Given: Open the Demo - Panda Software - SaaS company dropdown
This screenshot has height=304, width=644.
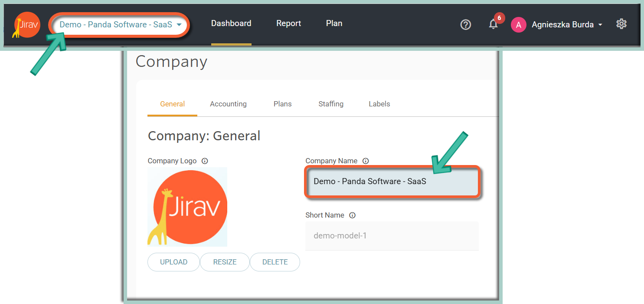Looking at the screenshot, I should 120,25.
